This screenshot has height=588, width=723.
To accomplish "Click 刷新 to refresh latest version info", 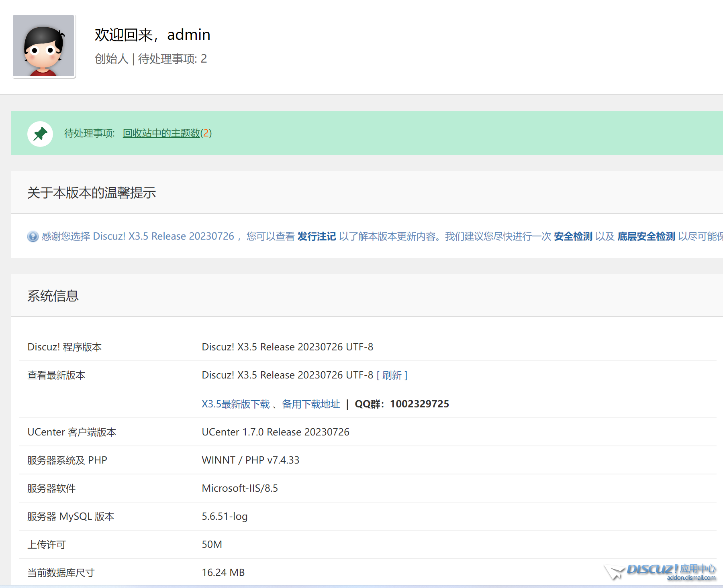I will tap(392, 375).
